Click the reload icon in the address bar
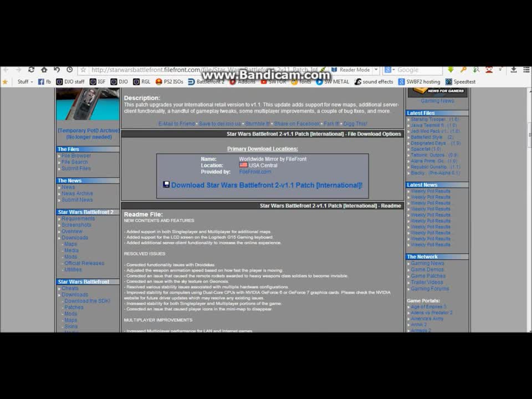This screenshot has height=399, width=532. coord(30,70)
